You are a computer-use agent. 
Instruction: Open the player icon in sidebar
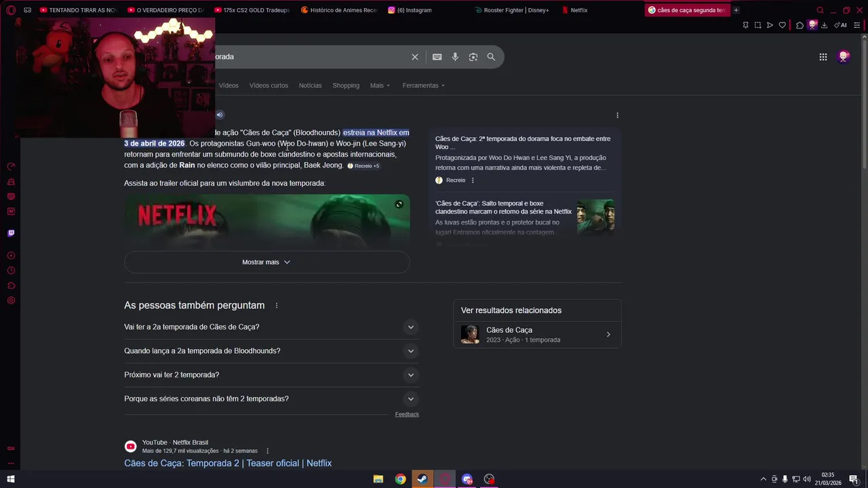[11, 256]
